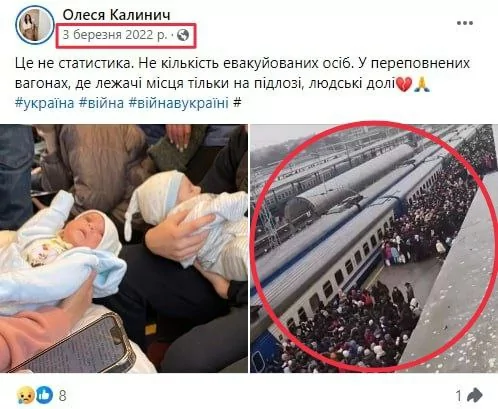Image resolution: width=498 pixels, height=409 pixels.
Task: Click the praying hands emoji in the post
Action: (422, 84)
